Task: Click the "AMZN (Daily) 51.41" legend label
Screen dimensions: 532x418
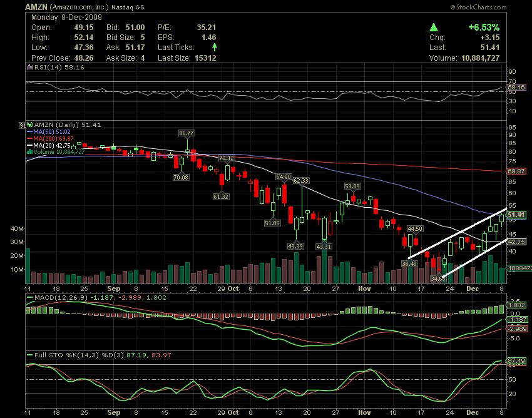Action: 68,125
